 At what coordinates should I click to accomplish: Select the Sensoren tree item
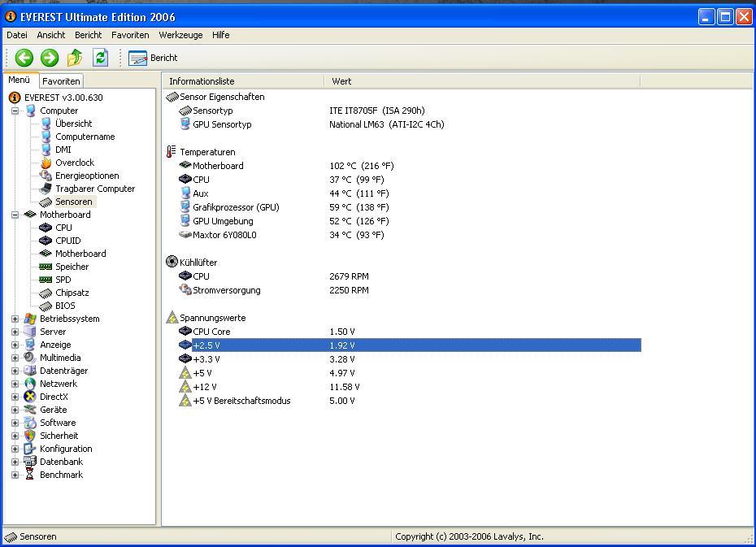click(73, 202)
